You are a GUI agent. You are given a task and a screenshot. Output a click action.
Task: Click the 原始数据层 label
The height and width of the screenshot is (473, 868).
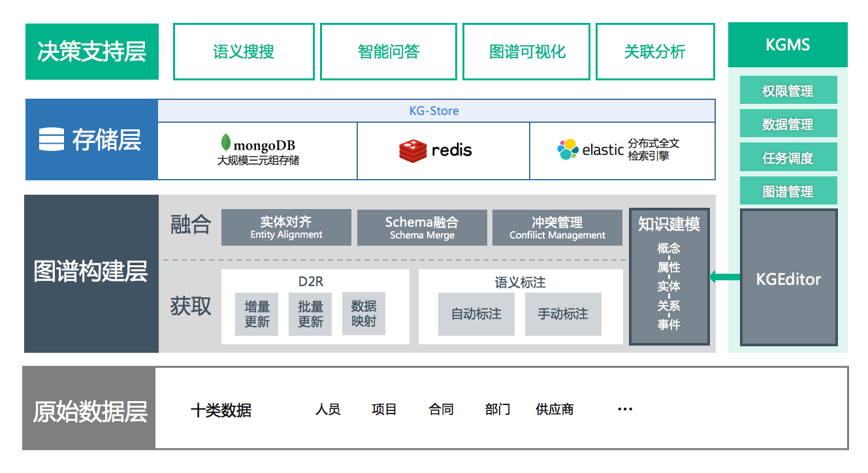coord(89,408)
